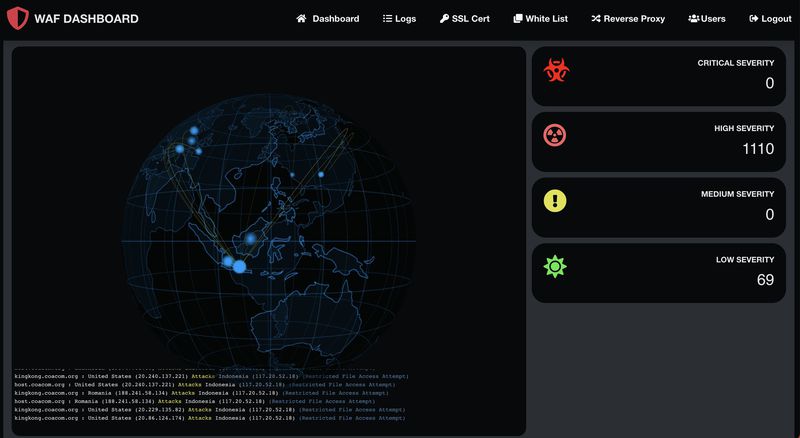Click the Low Severity count 69
Viewport: 800px width, 438px height.
pyautogui.click(x=765, y=280)
